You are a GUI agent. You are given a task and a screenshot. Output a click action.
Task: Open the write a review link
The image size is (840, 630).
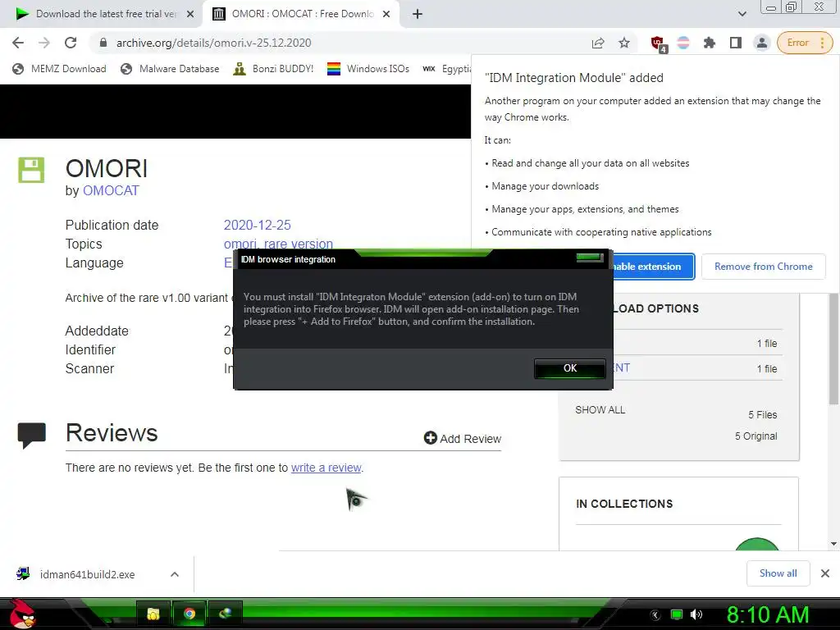pyautogui.click(x=326, y=468)
